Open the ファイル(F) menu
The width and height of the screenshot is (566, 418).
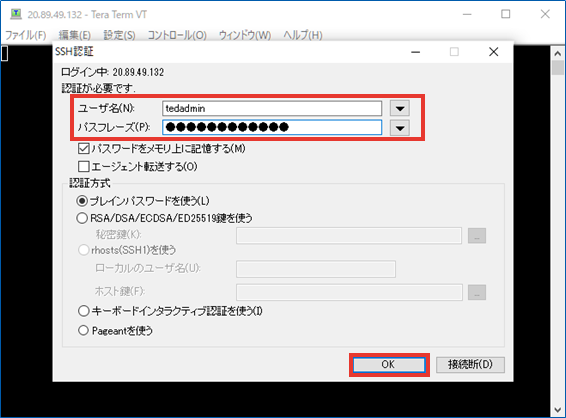(26, 35)
